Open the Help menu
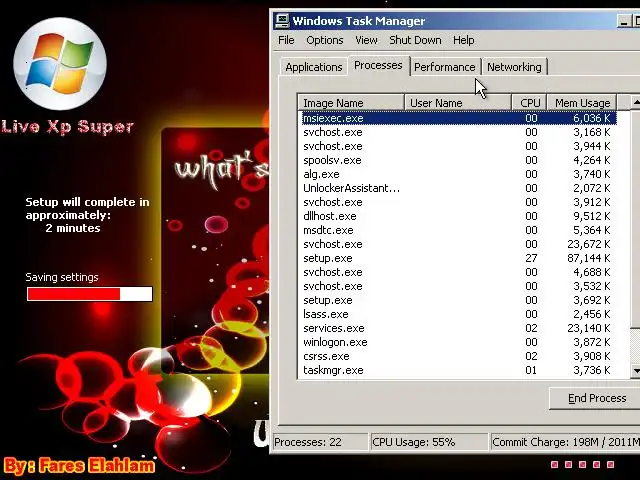The height and width of the screenshot is (480, 640). tap(464, 40)
